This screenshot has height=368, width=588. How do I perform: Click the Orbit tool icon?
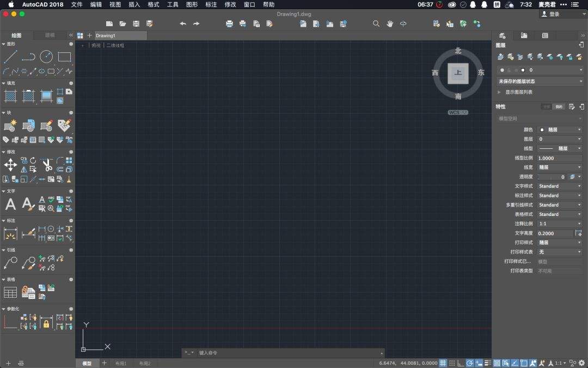(x=403, y=23)
